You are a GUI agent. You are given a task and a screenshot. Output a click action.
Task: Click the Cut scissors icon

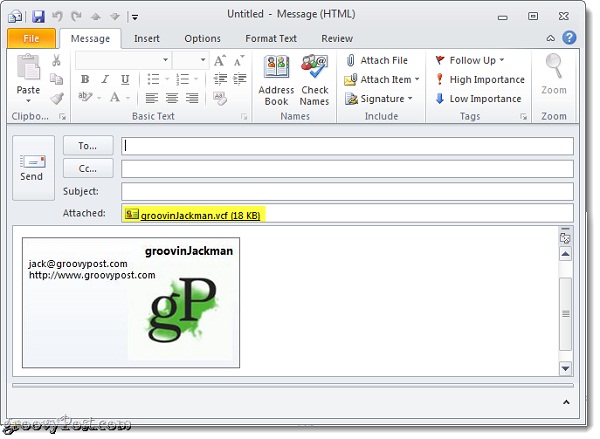(56, 60)
